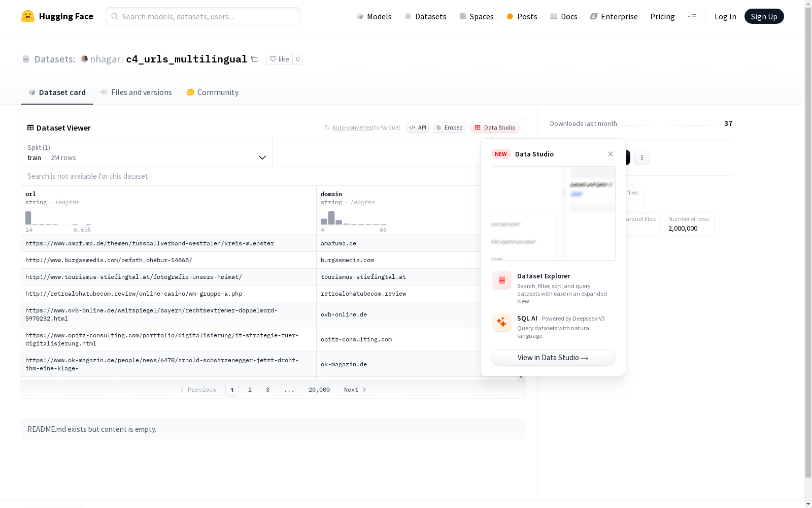Click the page vertical scrollbar
812x508 pixels.
[808, 243]
